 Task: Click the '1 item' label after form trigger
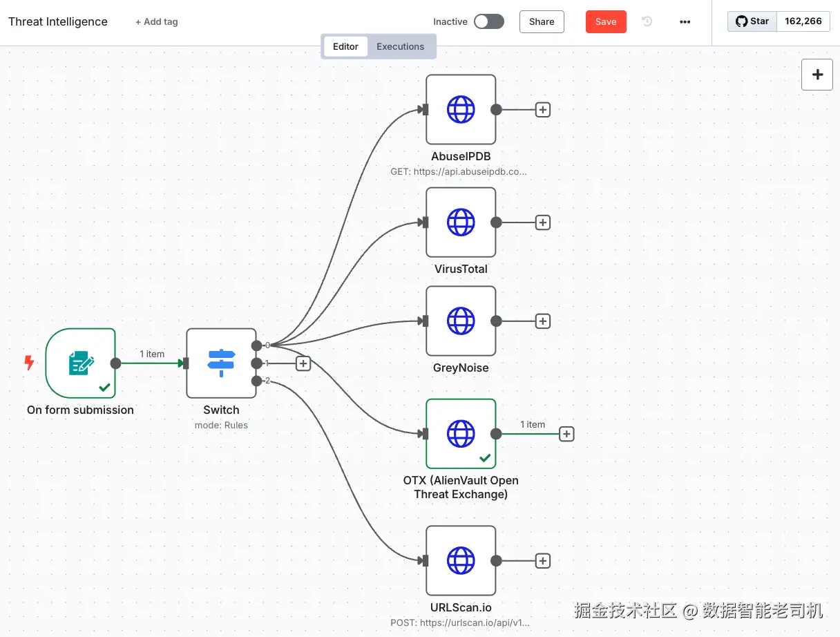pyautogui.click(x=152, y=354)
